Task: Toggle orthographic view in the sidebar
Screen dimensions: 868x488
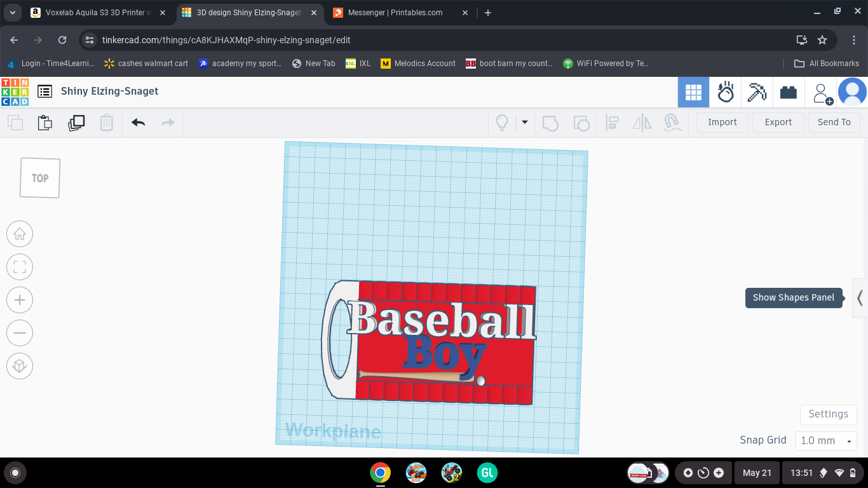Action: click(20, 366)
